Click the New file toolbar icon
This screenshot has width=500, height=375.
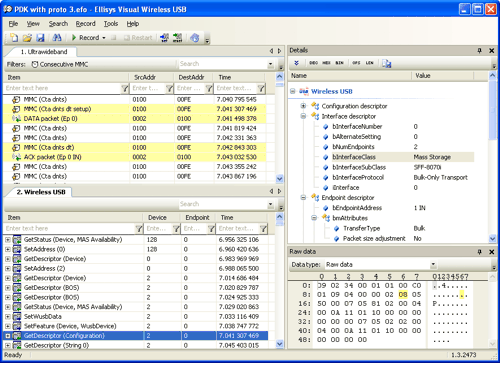click(14, 38)
